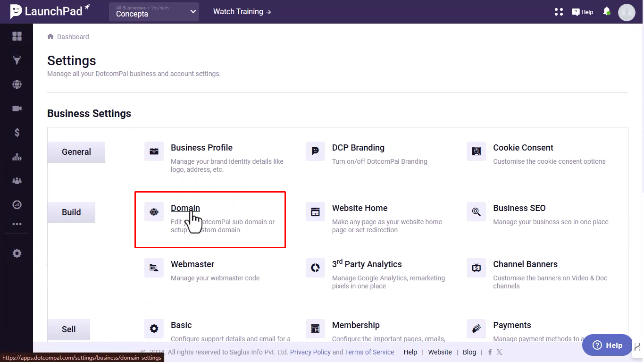644x362 pixels.
Task: Open the settings gear icon in sidebar
Action: pyautogui.click(x=17, y=253)
